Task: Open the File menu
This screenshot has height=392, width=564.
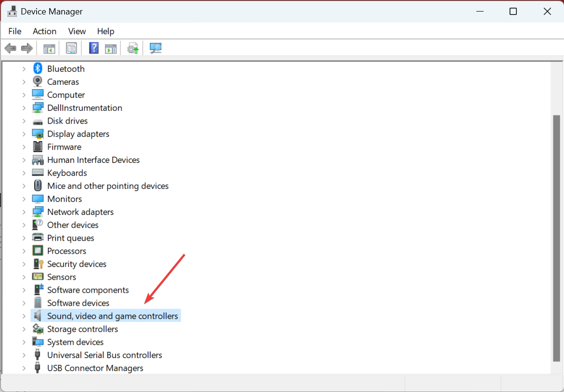Action: pyautogui.click(x=15, y=31)
